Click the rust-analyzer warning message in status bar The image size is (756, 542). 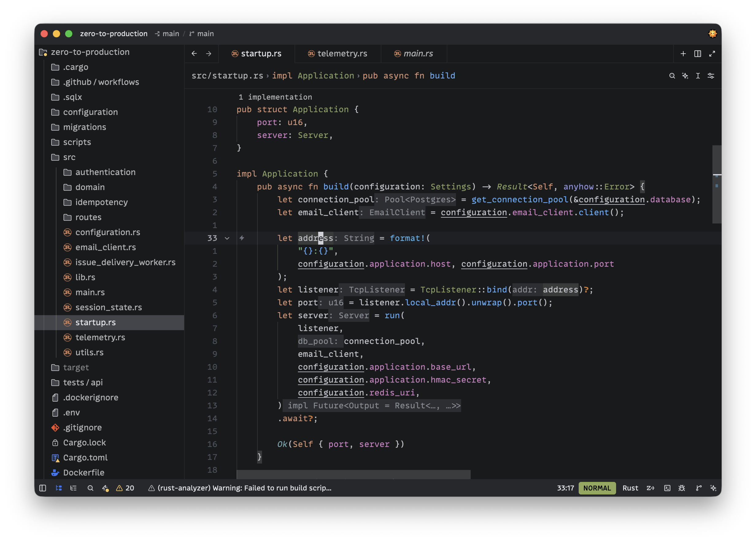[240, 488]
